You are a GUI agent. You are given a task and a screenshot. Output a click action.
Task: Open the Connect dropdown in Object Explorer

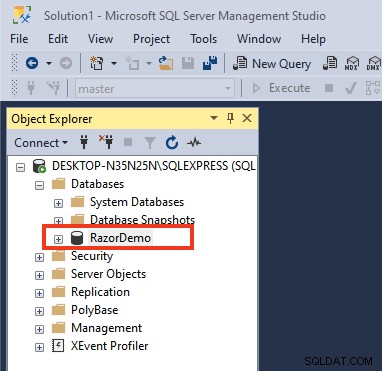(41, 143)
